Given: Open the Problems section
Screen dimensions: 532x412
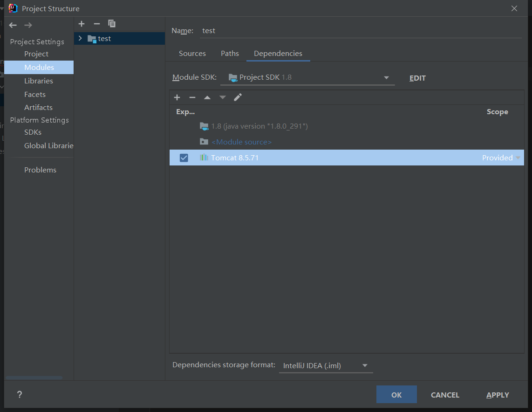Looking at the screenshot, I should tap(40, 170).
